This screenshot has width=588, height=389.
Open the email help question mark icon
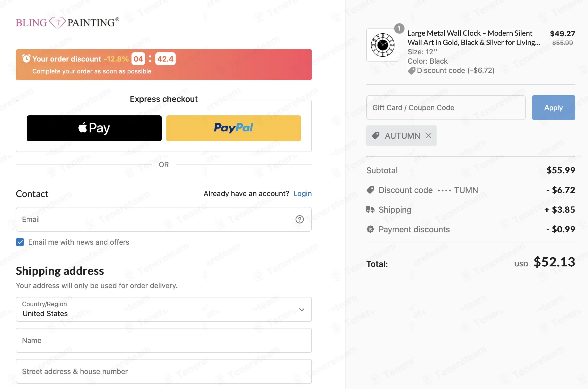click(299, 219)
